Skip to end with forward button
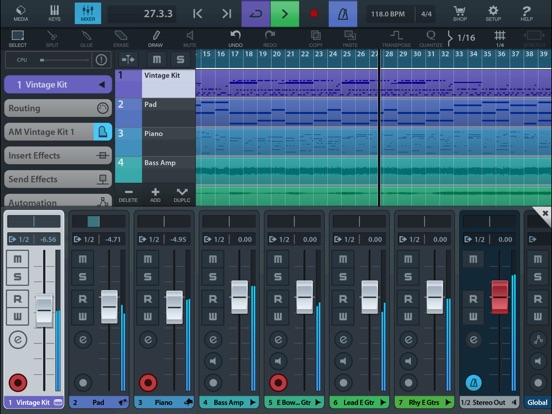552x414 pixels. tap(226, 14)
